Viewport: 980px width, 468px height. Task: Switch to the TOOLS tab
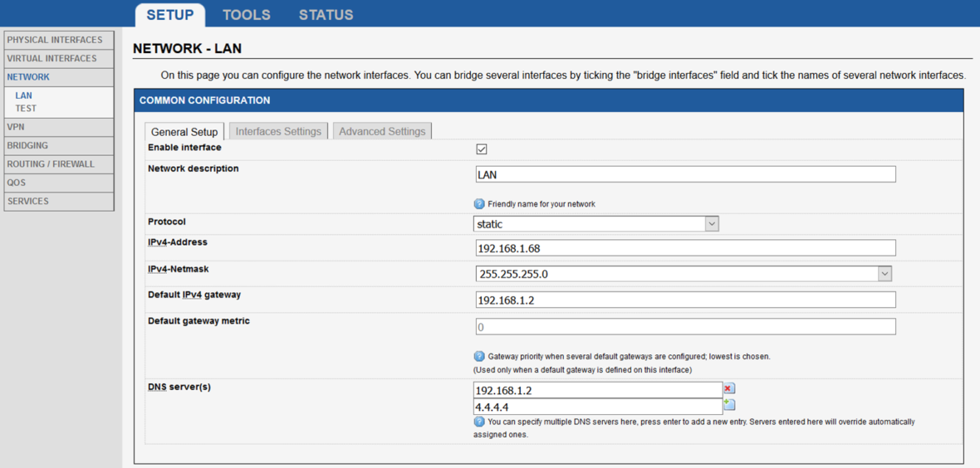(247, 15)
